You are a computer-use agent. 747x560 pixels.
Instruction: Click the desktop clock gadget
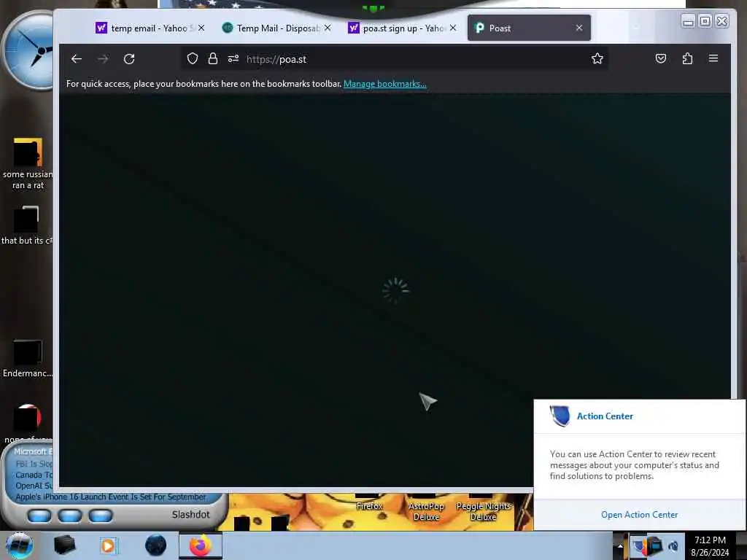pyautogui.click(x=28, y=50)
